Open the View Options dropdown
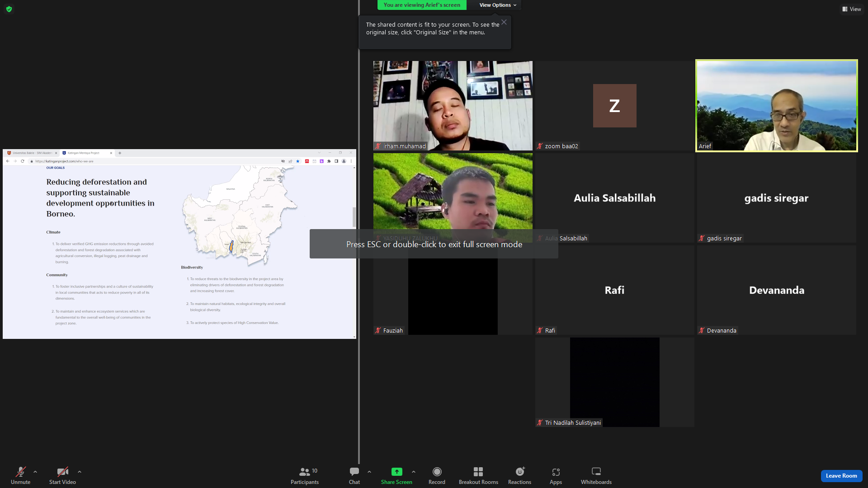 pyautogui.click(x=498, y=5)
